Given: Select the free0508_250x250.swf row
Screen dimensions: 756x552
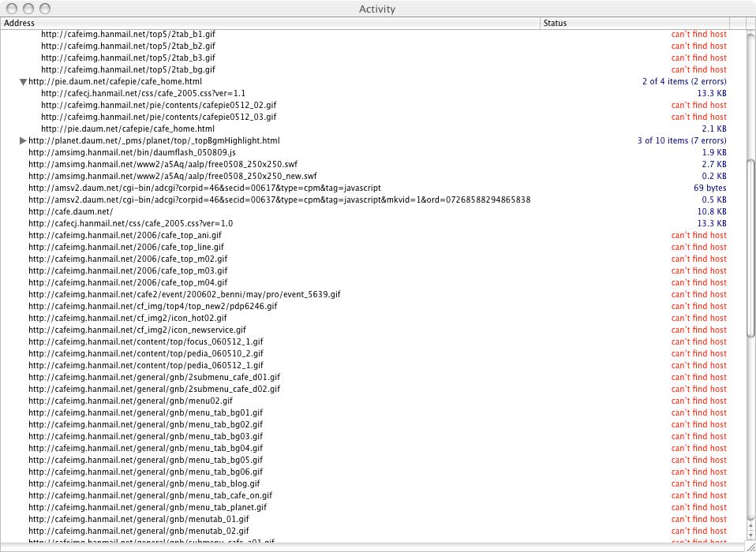Looking at the screenshot, I should click(373, 164).
